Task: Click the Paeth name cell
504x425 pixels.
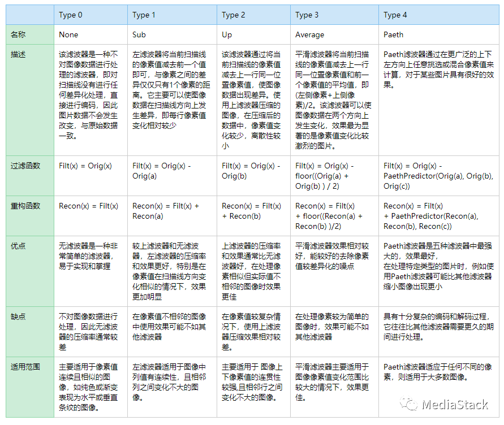Action: 393,34
